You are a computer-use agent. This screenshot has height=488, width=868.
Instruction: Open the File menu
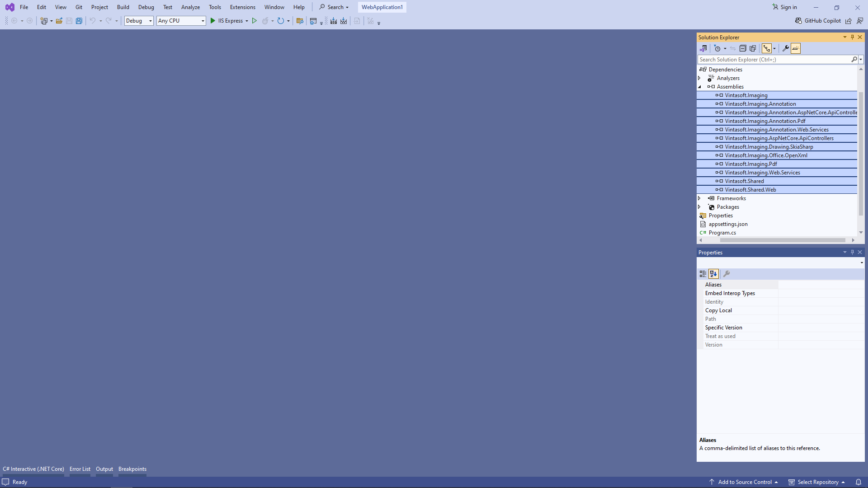(x=24, y=7)
